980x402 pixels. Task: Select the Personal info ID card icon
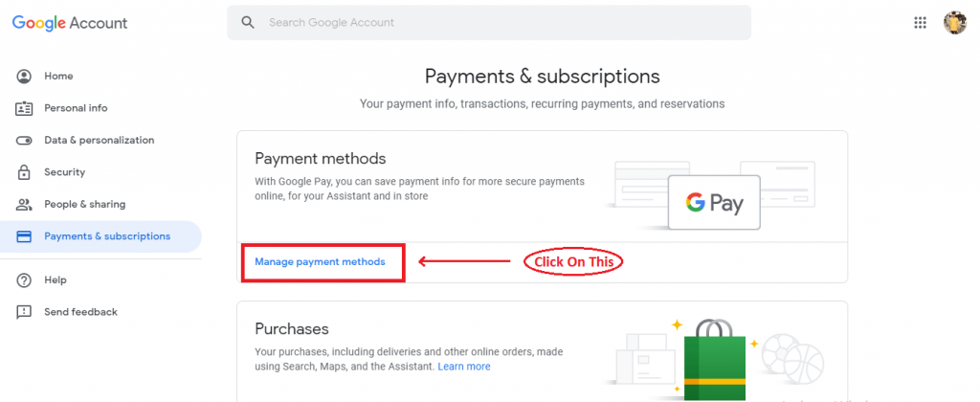[x=24, y=108]
